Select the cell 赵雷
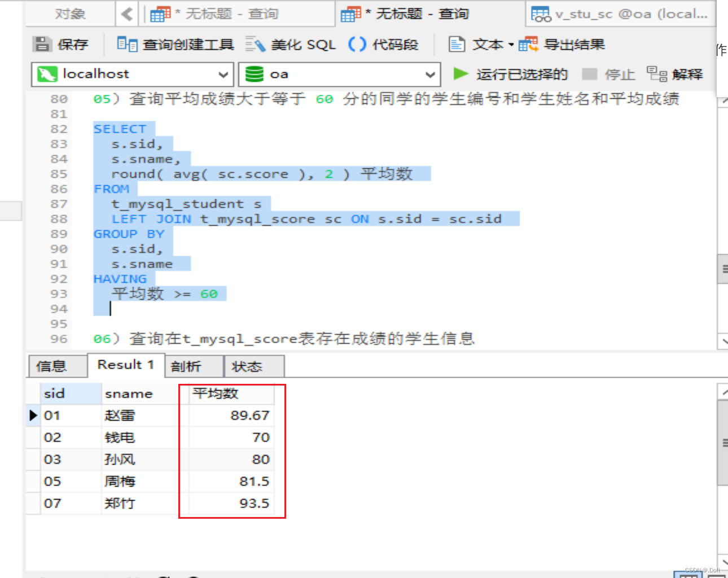This screenshot has width=728, height=578. [144, 415]
